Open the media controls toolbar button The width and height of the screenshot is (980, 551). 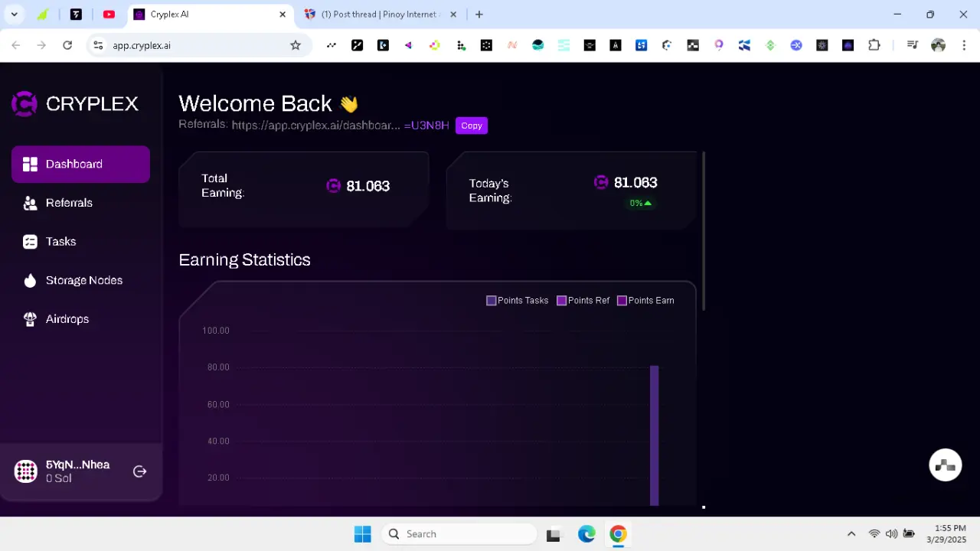click(912, 45)
